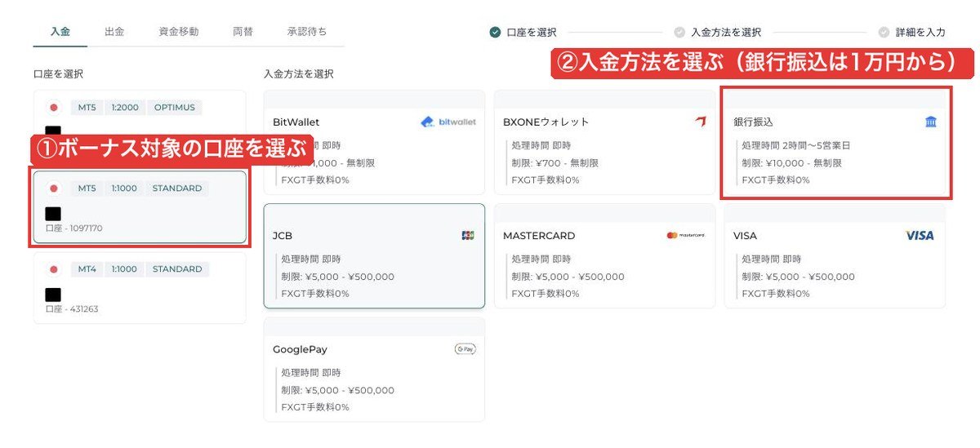Screen dimensions: 980x448
Task: Select the VISA deposit method
Action: [835, 255]
